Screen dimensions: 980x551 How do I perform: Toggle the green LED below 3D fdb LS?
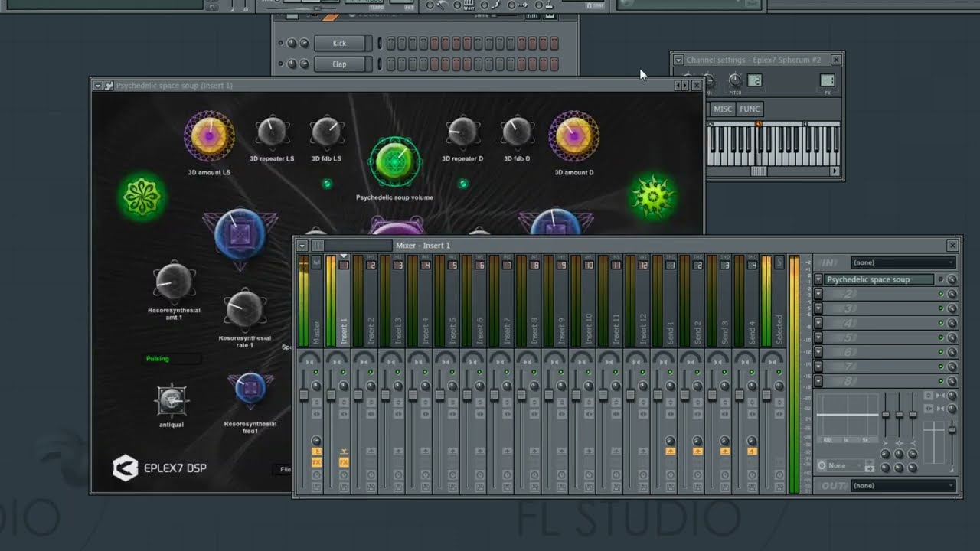pyautogui.click(x=327, y=184)
